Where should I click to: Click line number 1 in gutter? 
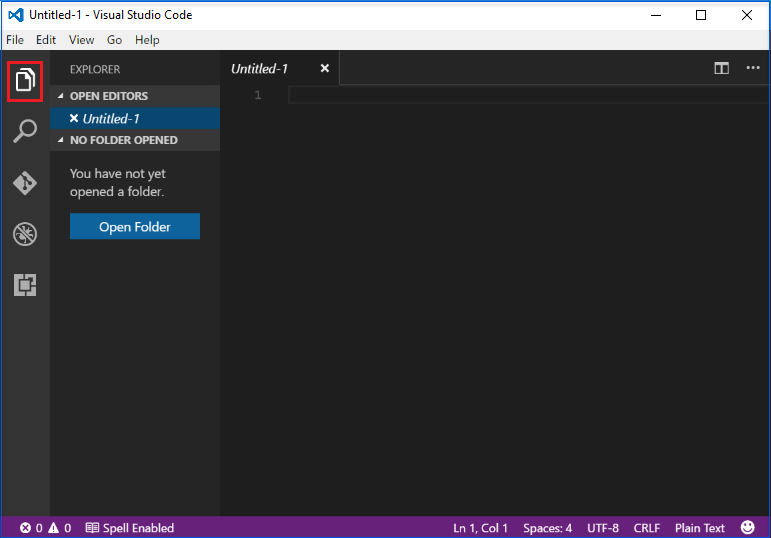(258, 95)
